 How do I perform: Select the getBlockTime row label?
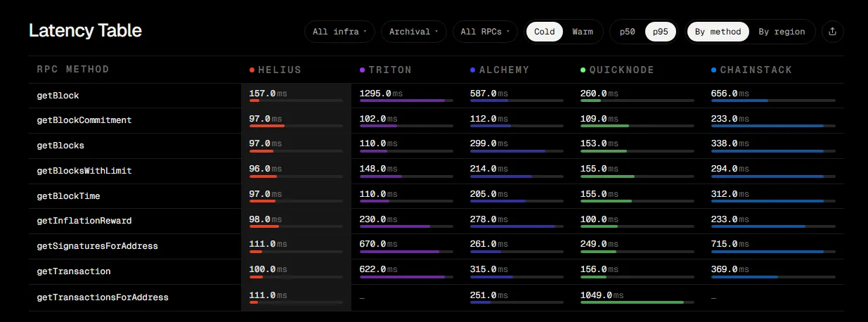pos(68,196)
